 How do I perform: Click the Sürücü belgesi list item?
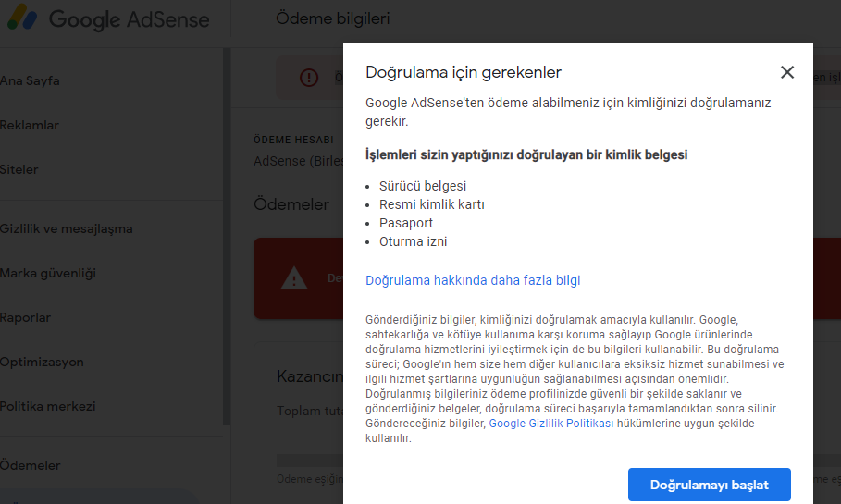[x=423, y=186]
